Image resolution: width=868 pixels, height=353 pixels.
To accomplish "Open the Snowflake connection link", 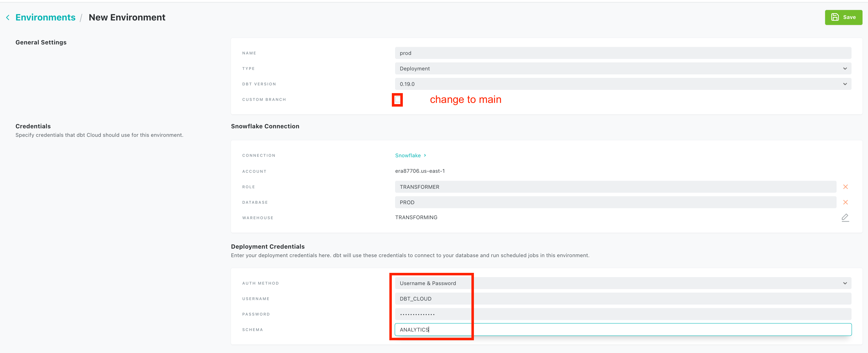I will (x=408, y=156).
